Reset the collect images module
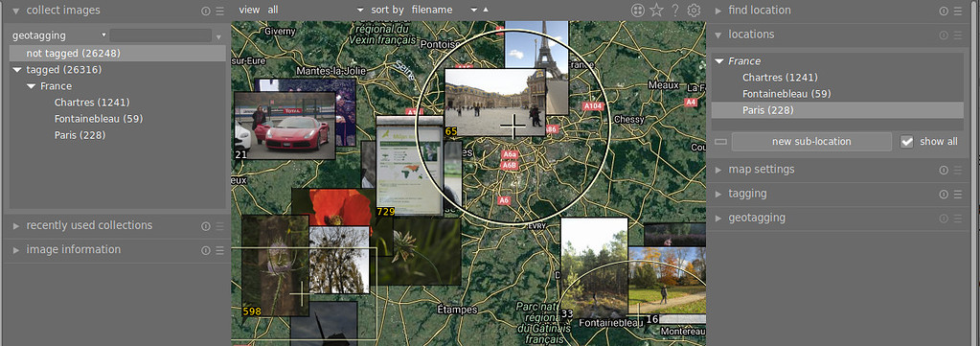The width and height of the screenshot is (980, 346). point(206,12)
